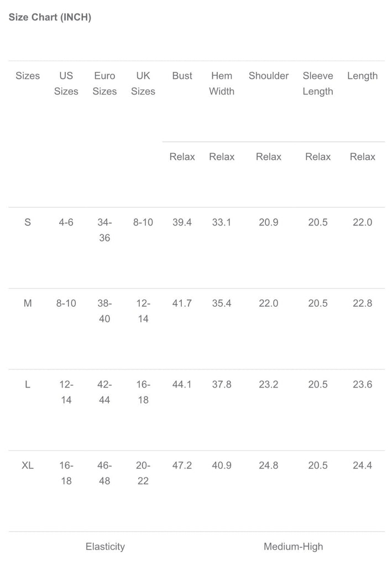
Task: Select the XL size row label
Action: [x=28, y=465]
